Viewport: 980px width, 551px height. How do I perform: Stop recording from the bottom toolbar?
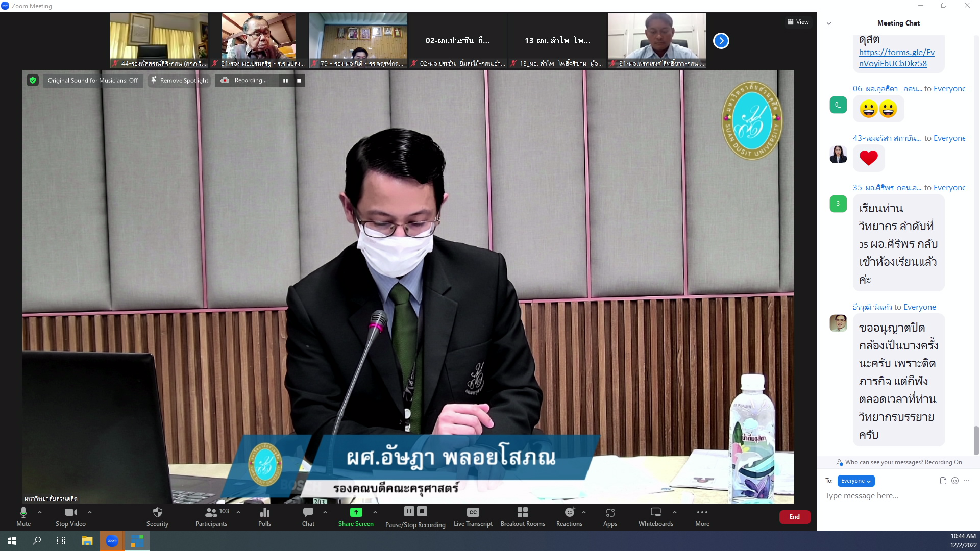[x=422, y=511]
